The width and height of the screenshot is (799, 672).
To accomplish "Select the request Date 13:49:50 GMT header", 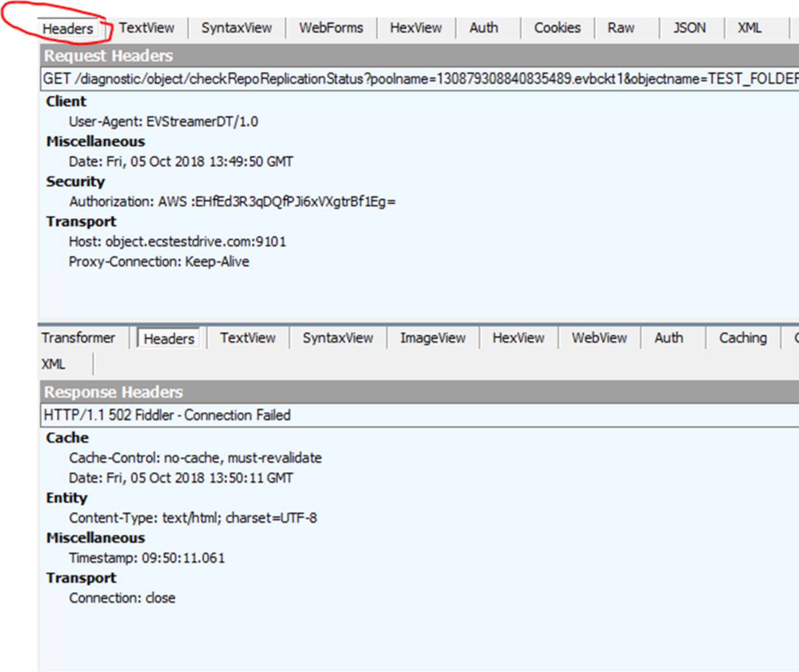I will coord(181,162).
